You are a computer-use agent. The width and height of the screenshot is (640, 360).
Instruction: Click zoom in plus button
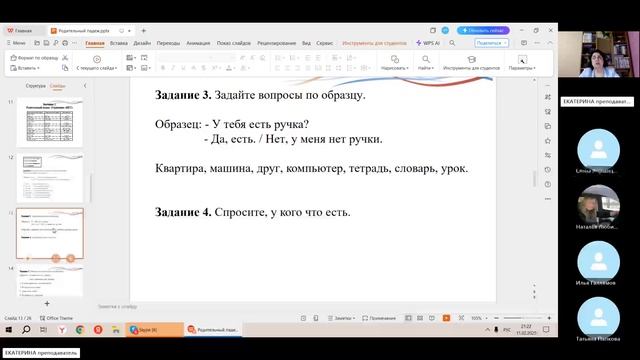(x=549, y=318)
